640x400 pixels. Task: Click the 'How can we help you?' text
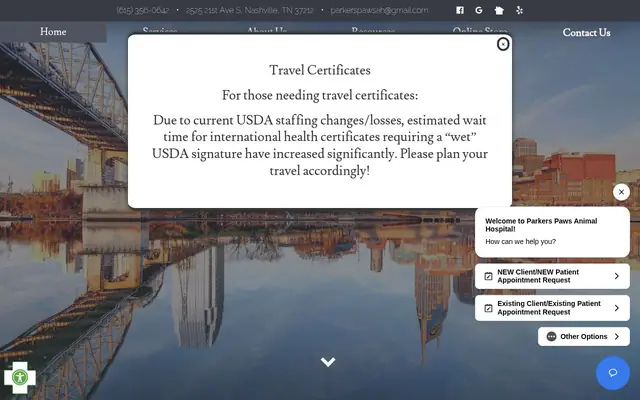[520, 242]
